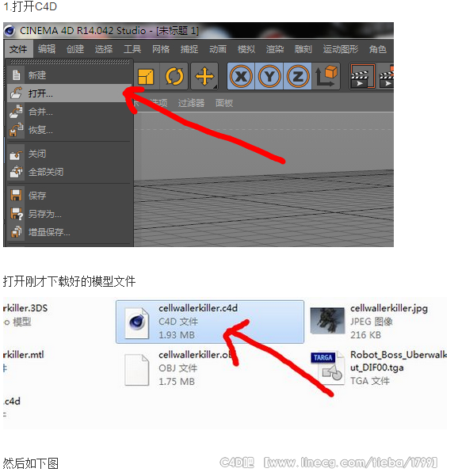The image size is (458, 476).
Task: Click the floppy disk icon beside 保存
Action: pyautogui.click(x=16, y=195)
